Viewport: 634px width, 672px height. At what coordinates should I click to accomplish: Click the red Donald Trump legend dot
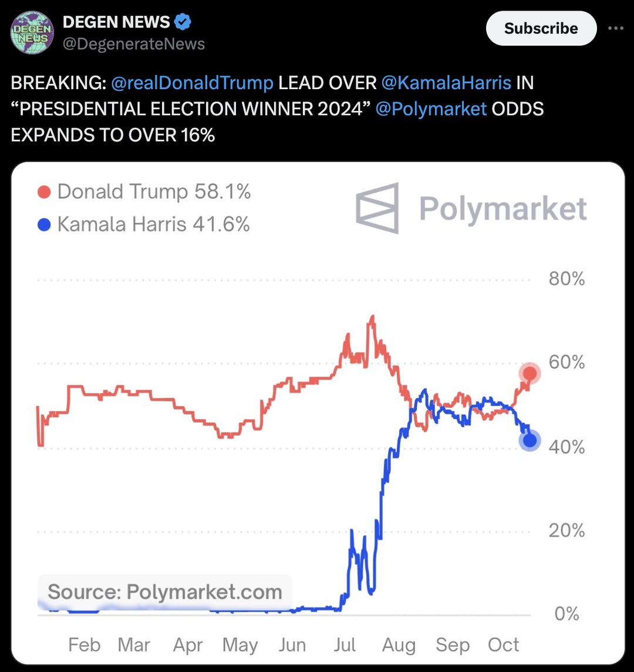point(44,192)
